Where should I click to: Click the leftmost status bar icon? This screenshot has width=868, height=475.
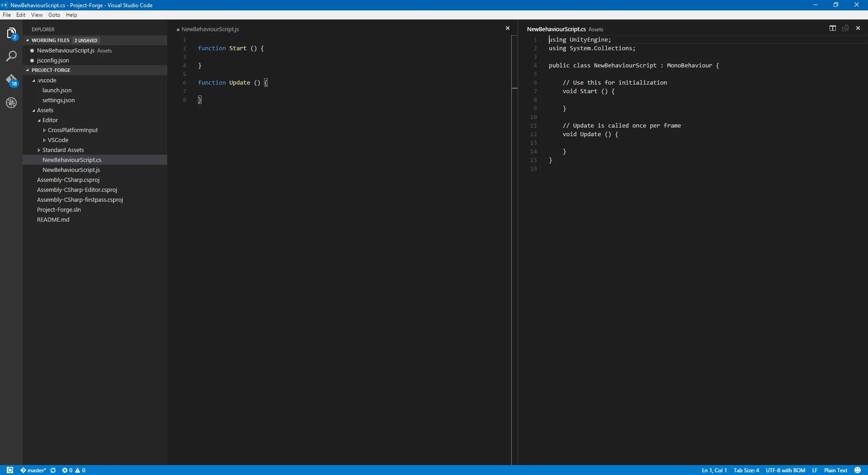[10, 470]
